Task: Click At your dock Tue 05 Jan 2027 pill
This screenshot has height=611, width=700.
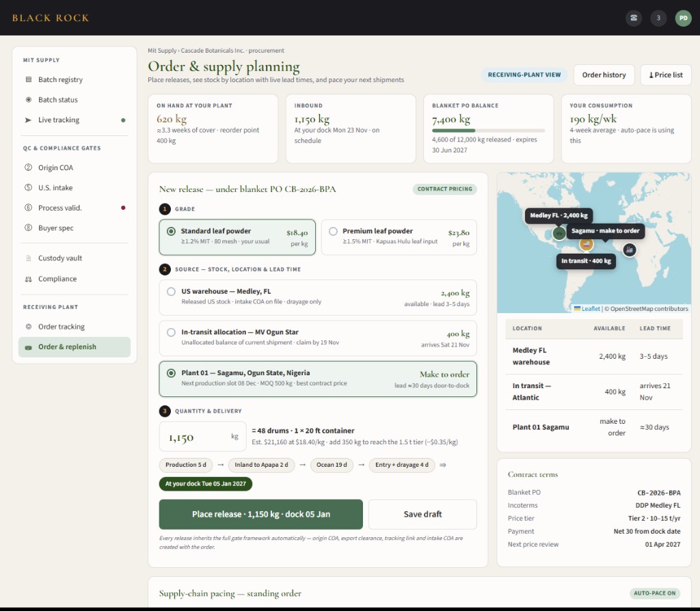Action: click(205, 484)
